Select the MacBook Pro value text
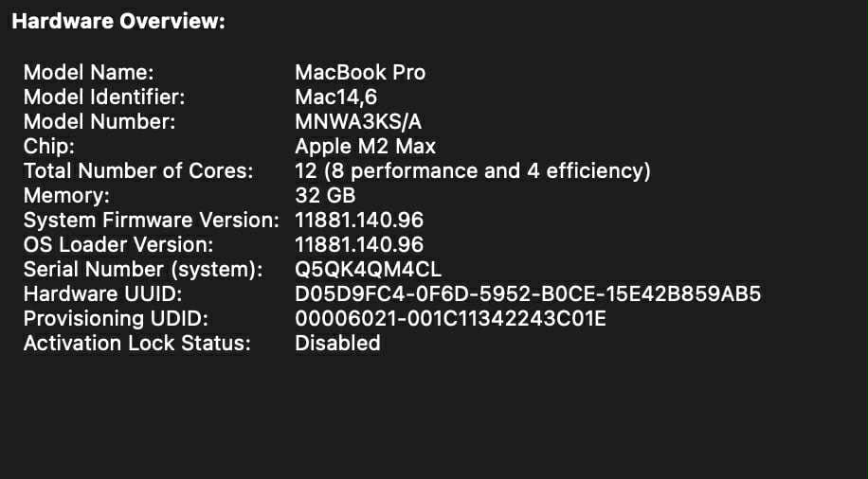 360,72
